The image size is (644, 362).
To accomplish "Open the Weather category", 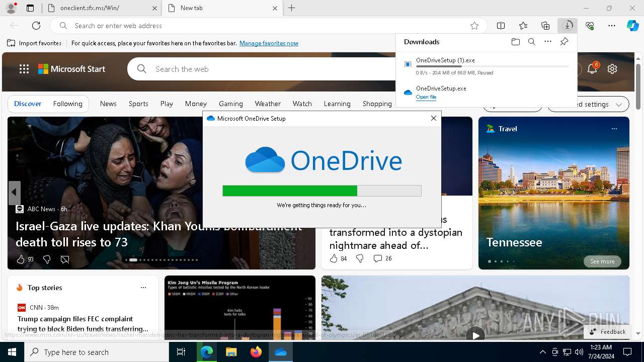I will tap(268, 104).
